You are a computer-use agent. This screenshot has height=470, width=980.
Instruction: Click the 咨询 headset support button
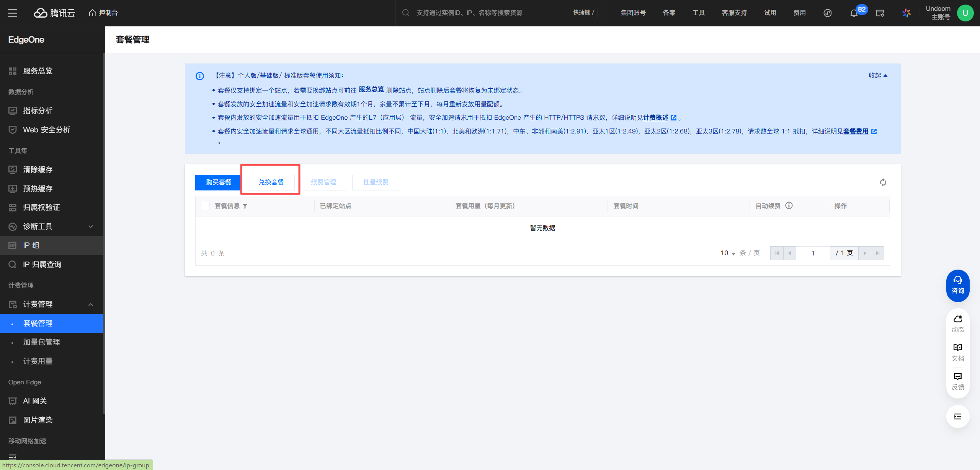pos(958,285)
